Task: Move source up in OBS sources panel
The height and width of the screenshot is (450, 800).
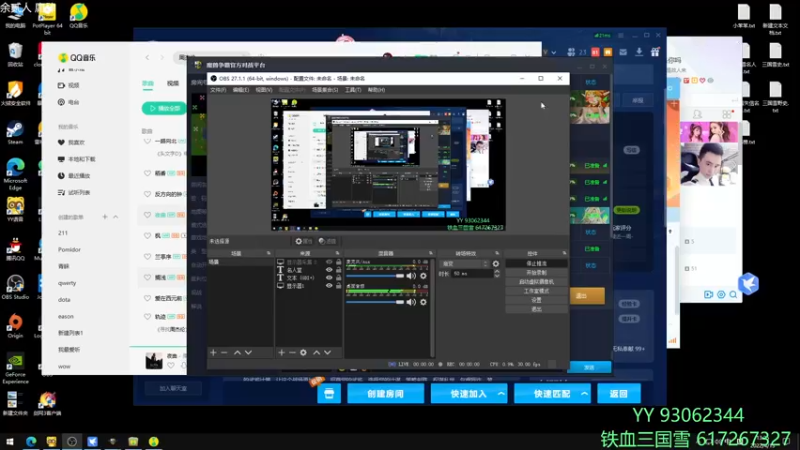Action: pos(316,353)
